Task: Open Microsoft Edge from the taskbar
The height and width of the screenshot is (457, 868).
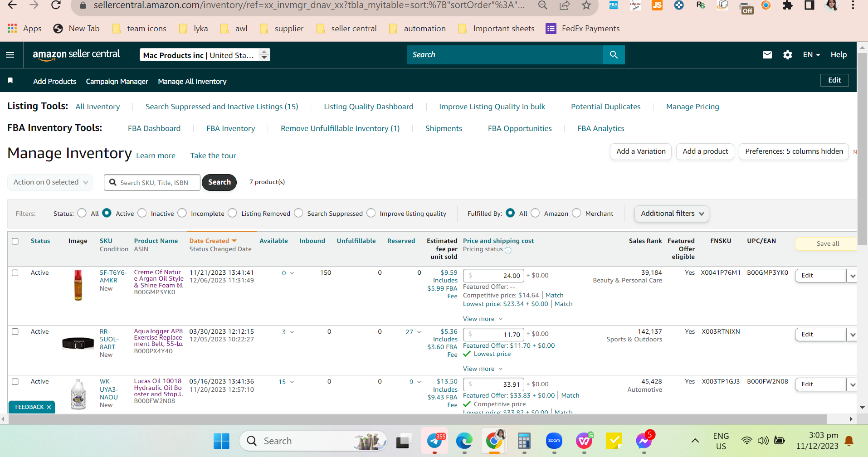Action: coord(464,441)
